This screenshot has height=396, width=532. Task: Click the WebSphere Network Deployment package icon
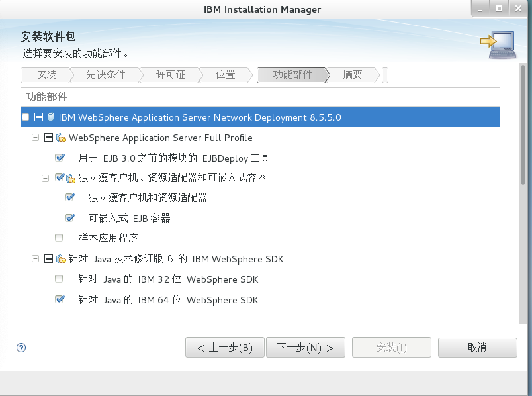coord(51,117)
